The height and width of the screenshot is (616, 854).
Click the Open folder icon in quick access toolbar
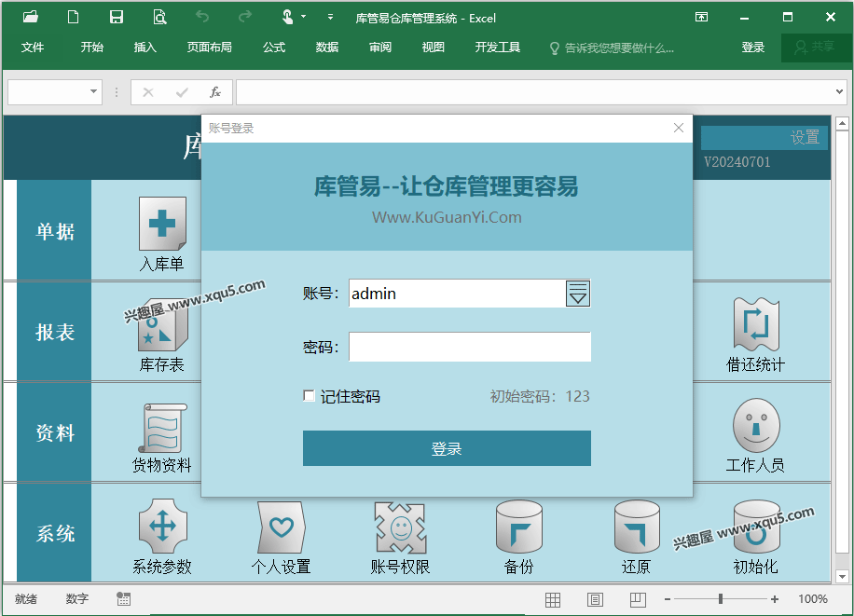(x=31, y=17)
